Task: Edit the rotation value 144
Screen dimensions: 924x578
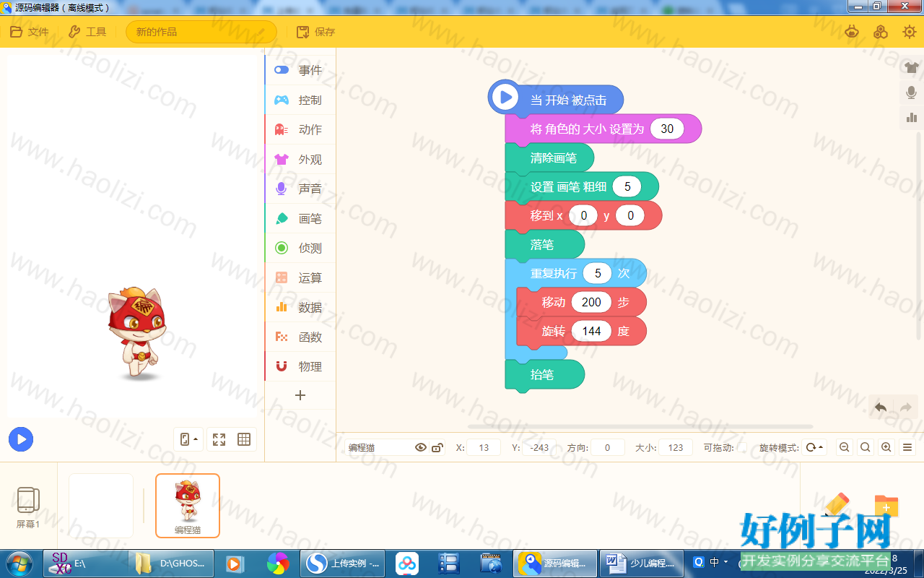Action: point(591,331)
